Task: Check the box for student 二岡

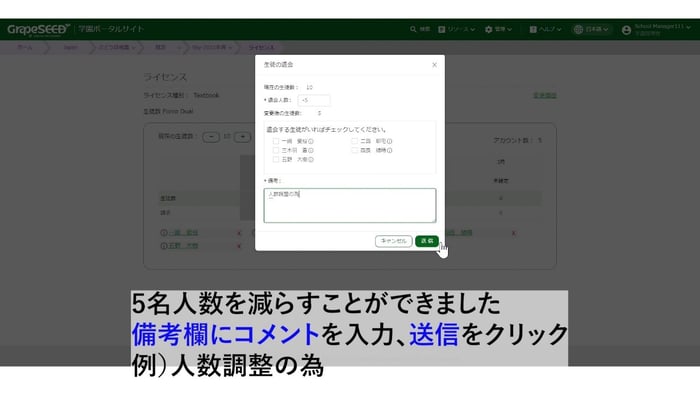Action: click(354, 141)
